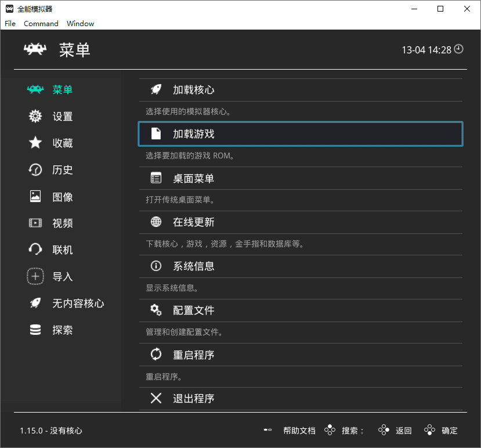
Task: Click the RetroArch invader icon beside 菜单 sidebar
Action: pos(35,89)
